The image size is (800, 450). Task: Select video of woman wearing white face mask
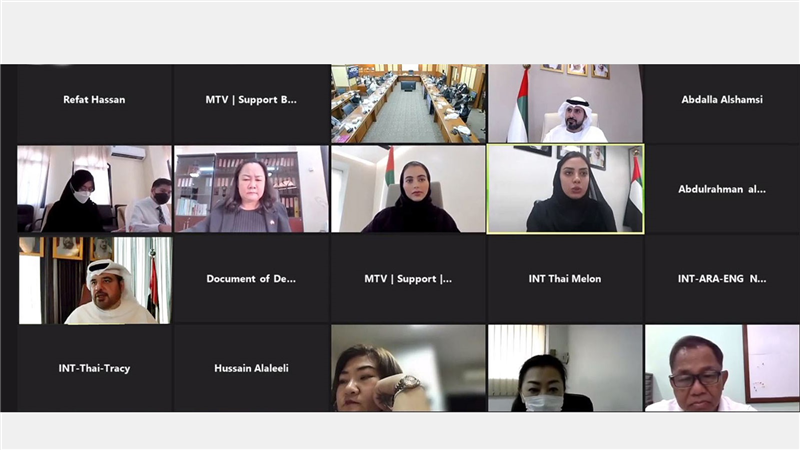pos(565,368)
